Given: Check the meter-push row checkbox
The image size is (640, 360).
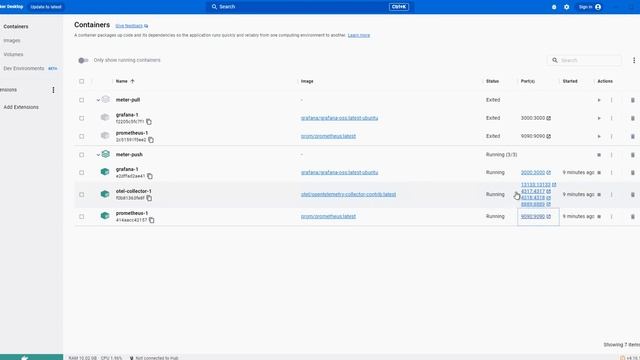Looking at the screenshot, I should pyautogui.click(x=82, y=155).
